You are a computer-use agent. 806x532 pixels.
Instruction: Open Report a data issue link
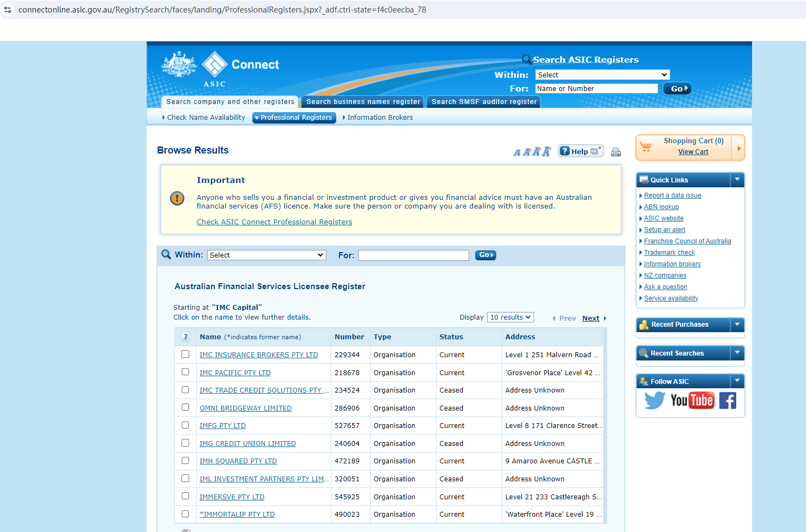tap(672, 195)
